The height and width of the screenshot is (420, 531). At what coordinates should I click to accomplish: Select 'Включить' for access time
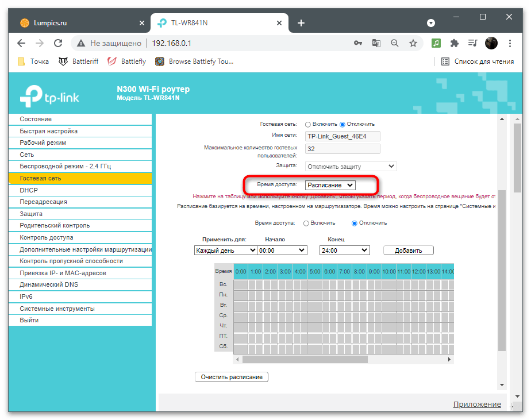[306, 223]
